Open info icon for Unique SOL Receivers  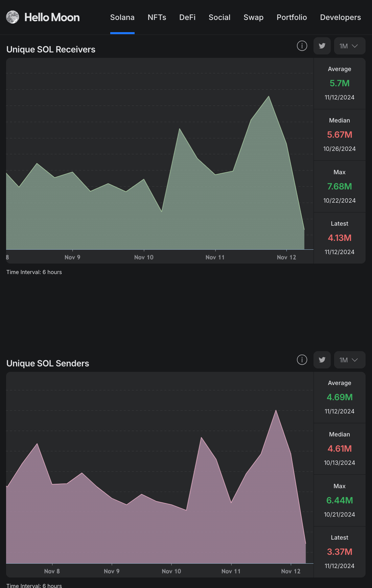[302, 46]
